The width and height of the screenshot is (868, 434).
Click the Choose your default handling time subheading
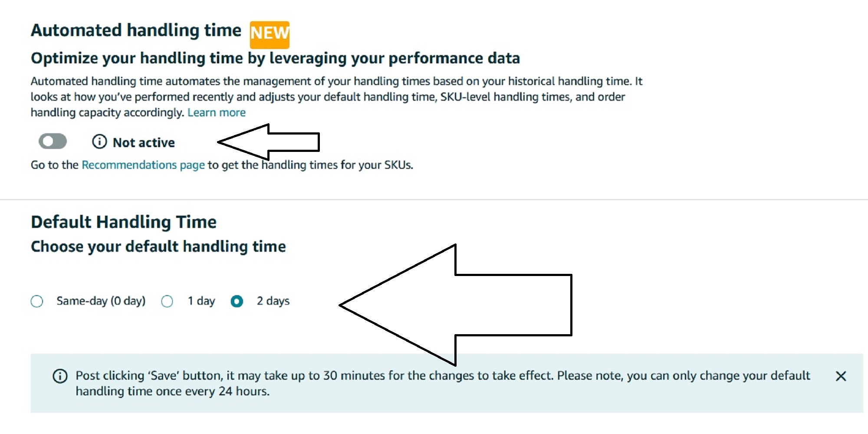(x=158, y=247)
